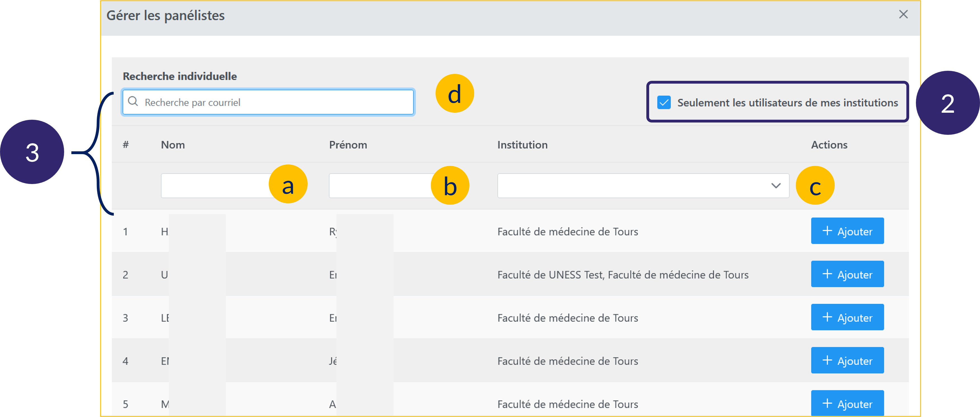This screenshot has height=417, width=980.
Task: Click the Institution dropdown chevron arrow
Action: click(x=776, y=185)
